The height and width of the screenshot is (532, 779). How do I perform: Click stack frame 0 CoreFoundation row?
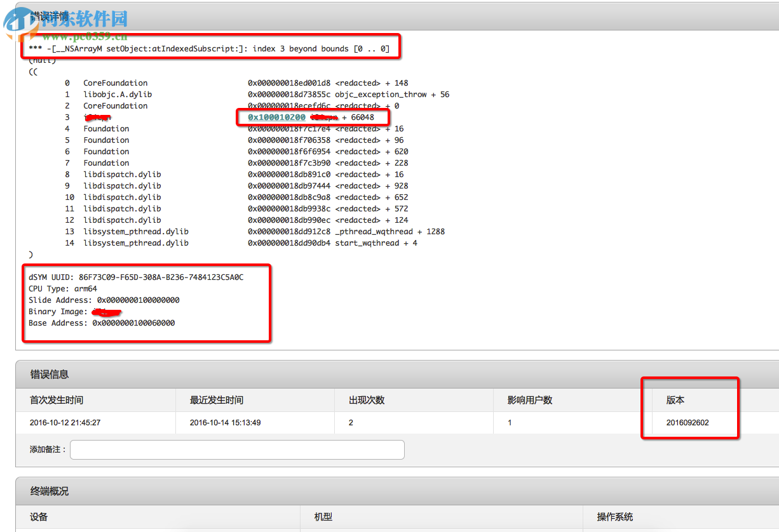coord(236,83)
